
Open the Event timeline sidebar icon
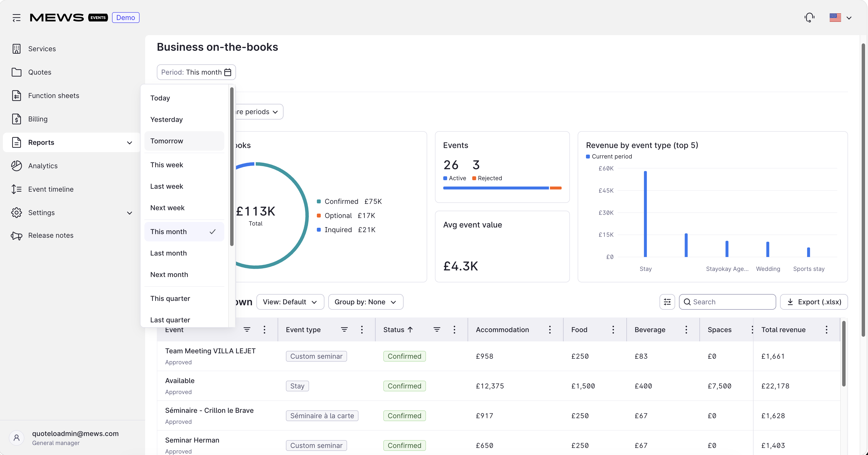tap(17, 189)
